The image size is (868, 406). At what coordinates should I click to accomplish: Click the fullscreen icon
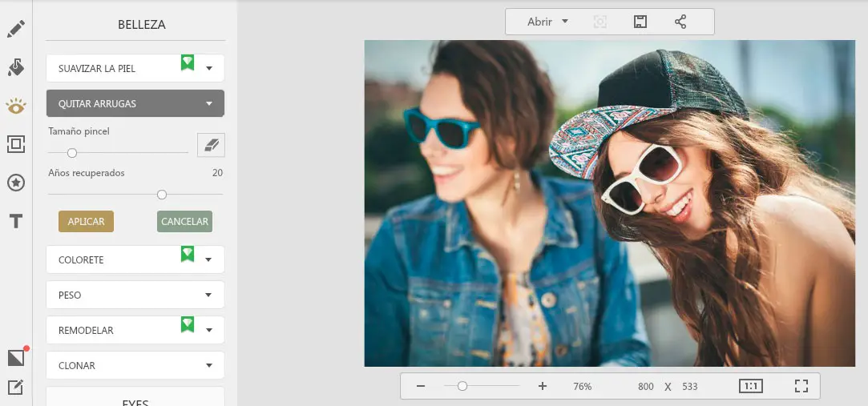[801, 386]
